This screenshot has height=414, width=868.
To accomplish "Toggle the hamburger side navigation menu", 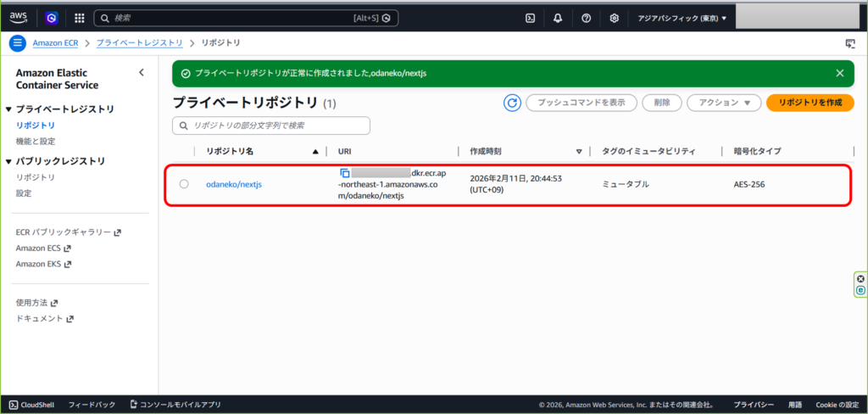I will pyautogui.click(x=17, y=42).
